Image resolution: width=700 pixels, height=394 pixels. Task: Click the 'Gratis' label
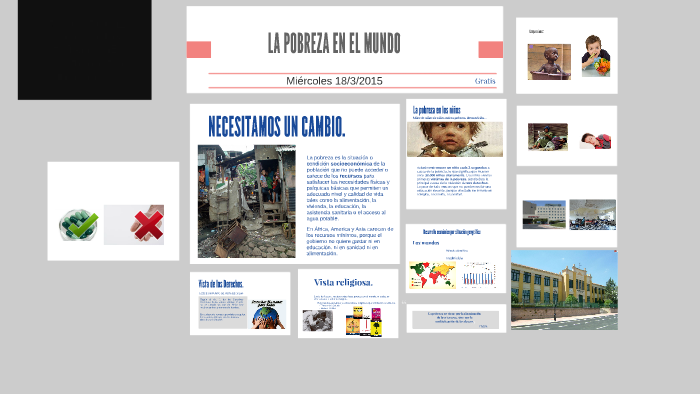pyautogui.click(x=485, y=81)
